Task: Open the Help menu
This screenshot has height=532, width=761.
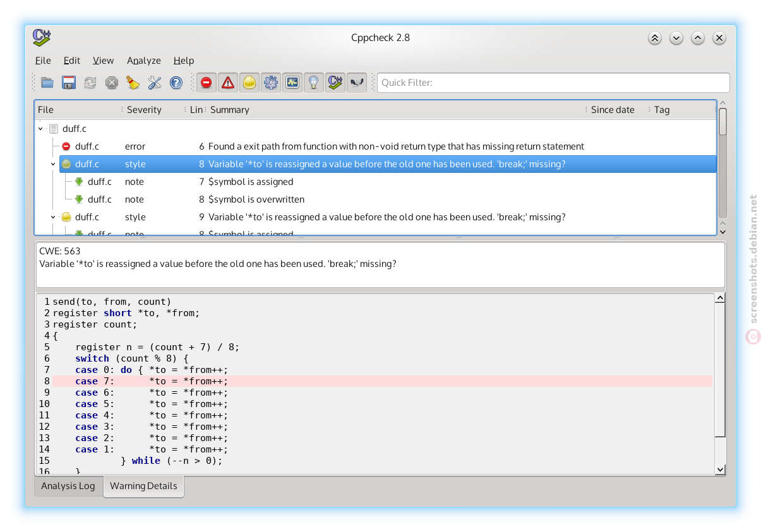Action: (x=184, y=61)
